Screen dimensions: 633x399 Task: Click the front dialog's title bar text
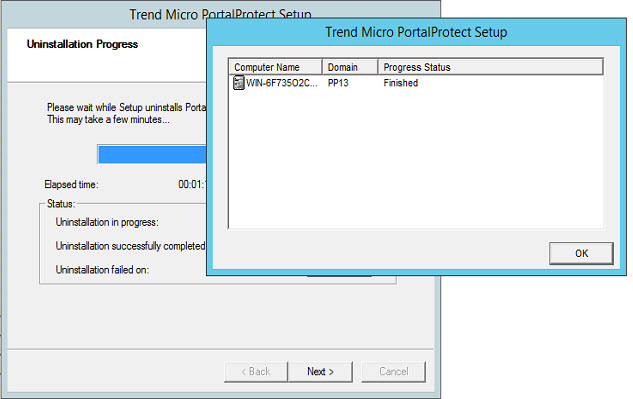click(416, 32)
